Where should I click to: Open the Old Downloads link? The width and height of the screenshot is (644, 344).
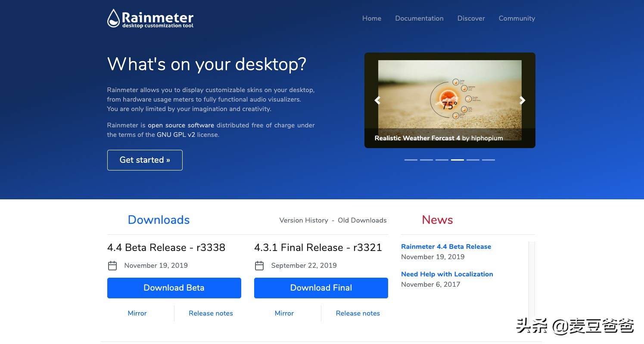pos(362,220)
